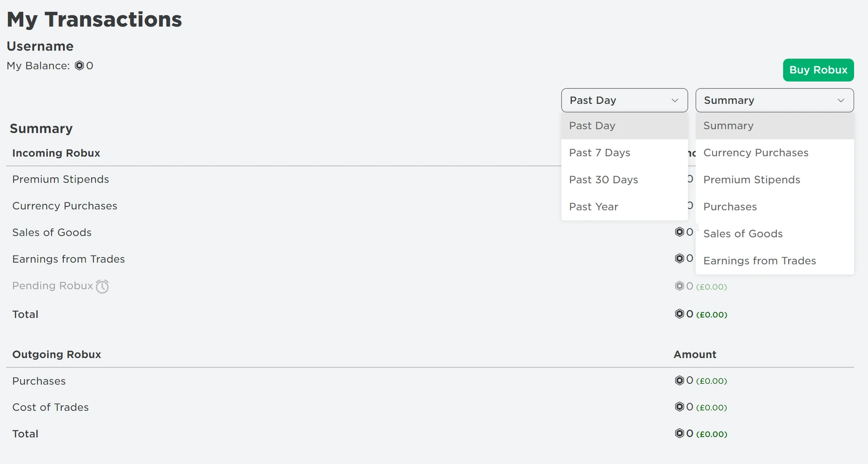Select Sales of Goods in dropdown list
This screenshot has width=868, height=464.
pyautogui.click(x=743, y=234)
